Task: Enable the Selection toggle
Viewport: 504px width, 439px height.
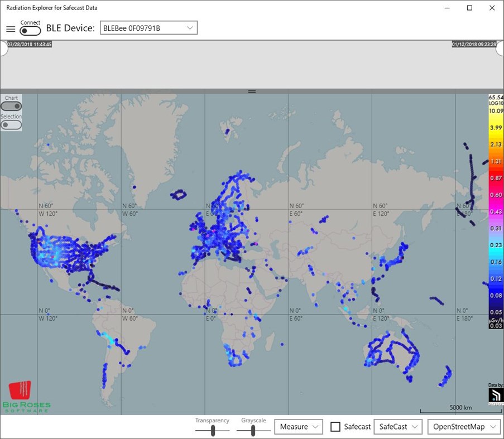Action: [11, 124]
